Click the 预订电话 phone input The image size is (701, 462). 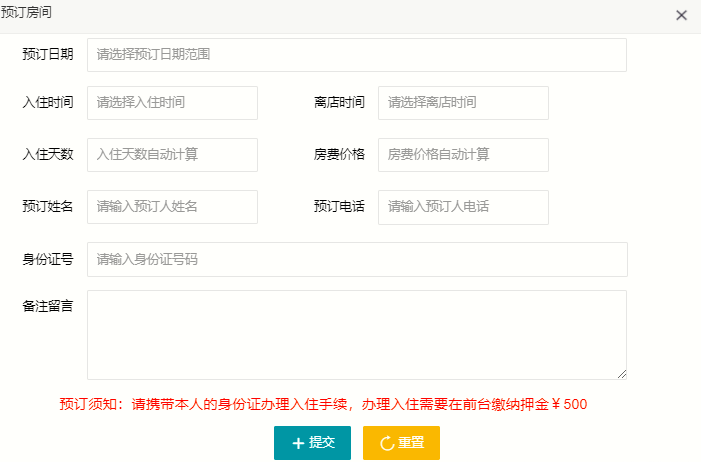pos(463,207)
